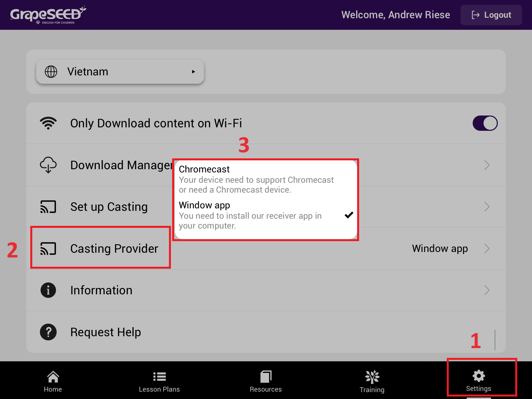
Task: Click the Only Download content on Wi-Fi label
Action: (x=156, y=123)
